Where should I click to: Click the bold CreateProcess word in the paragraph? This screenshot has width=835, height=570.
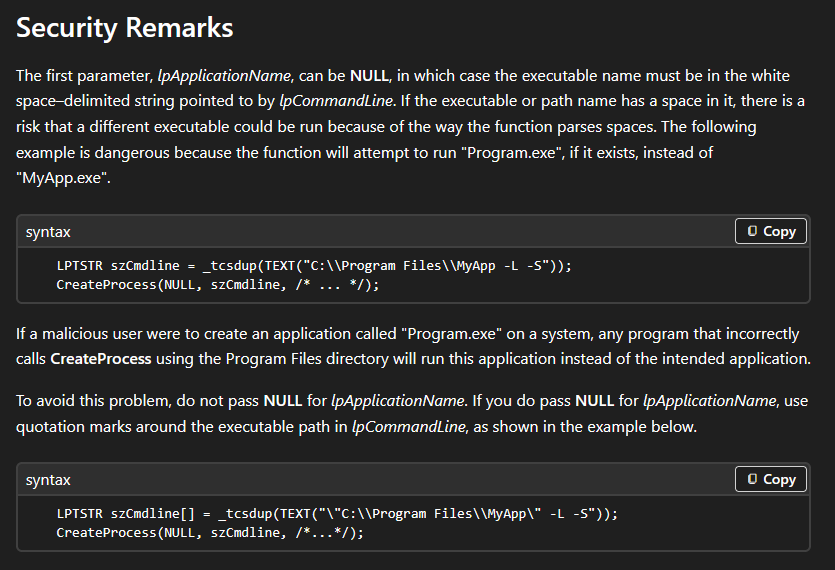101,359
